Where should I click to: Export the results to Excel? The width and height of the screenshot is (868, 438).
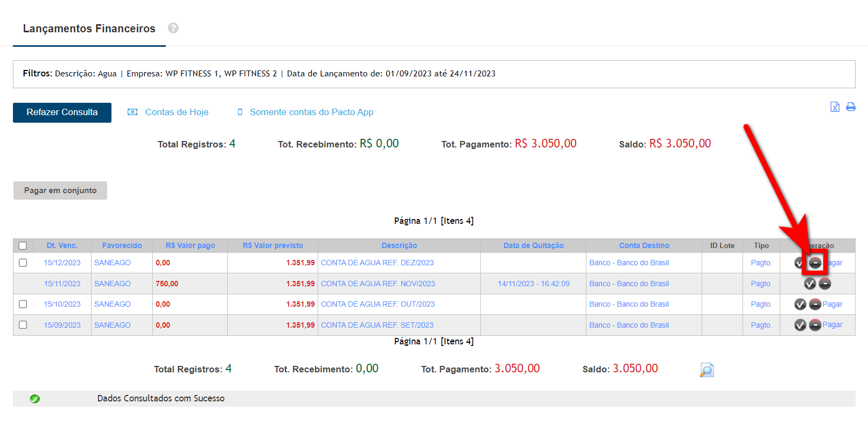pyautogui.click(x=835, y=107)
